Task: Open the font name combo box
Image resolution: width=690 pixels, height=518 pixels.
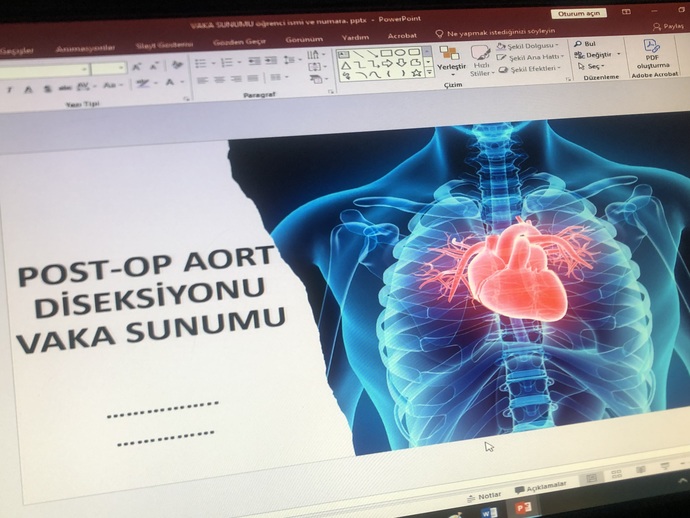Action: [x=44, y=70]
